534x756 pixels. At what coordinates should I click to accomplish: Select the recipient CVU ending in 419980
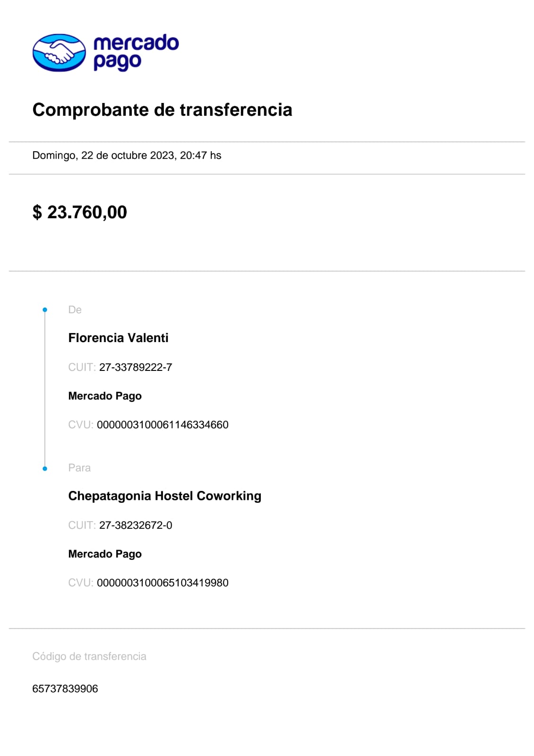tap(163, 583)
